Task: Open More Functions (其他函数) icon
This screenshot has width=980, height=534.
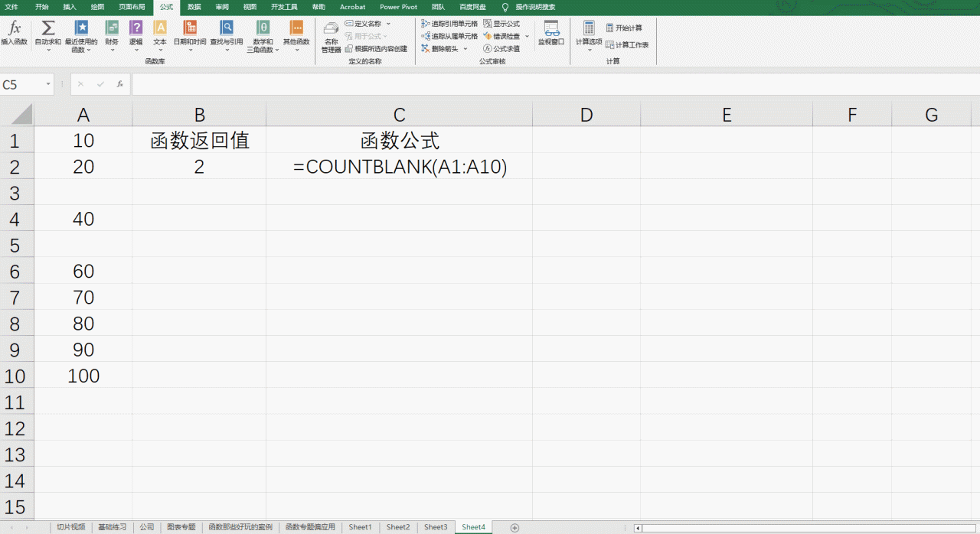Action: click(296, 28)
